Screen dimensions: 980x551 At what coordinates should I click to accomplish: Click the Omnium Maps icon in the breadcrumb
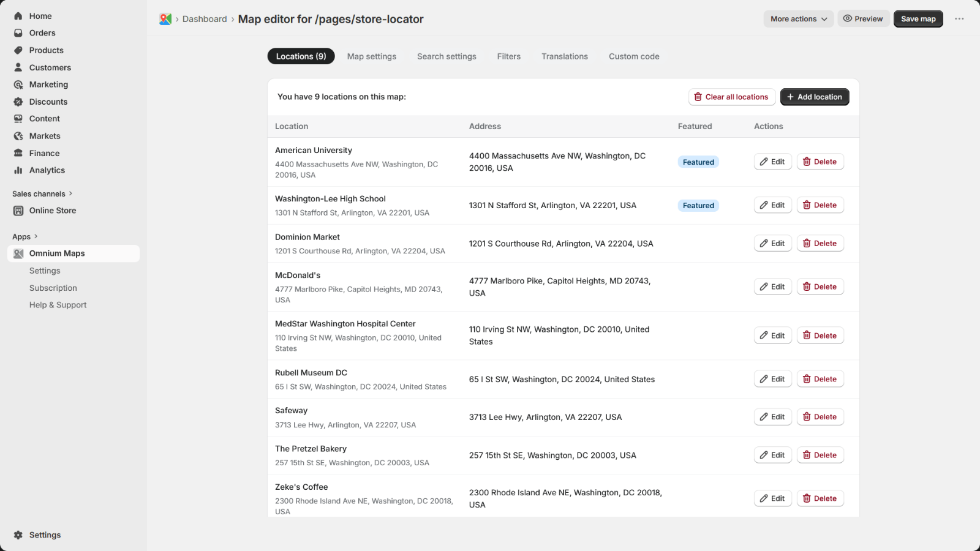click(x=164, y=19)
